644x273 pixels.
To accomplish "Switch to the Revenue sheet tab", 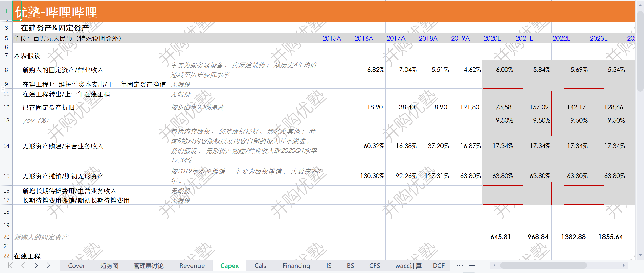I will [192, 266].
